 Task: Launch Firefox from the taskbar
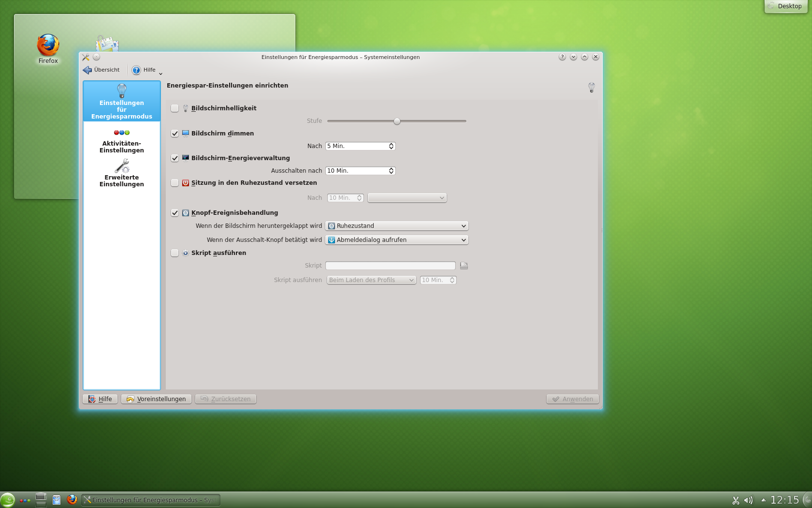(x=72, y=500)
